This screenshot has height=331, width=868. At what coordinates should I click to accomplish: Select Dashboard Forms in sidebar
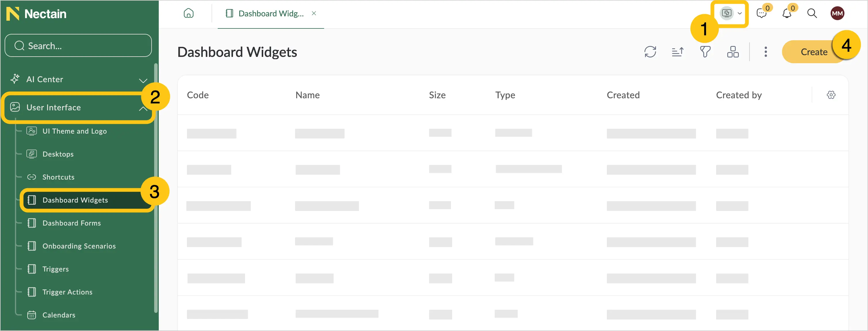tap(71, 223)
